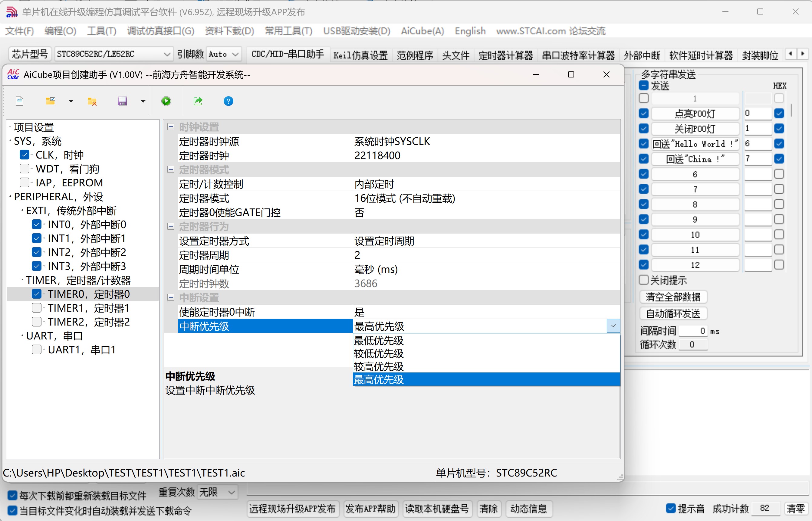Open the 重复次数 无限 dropdown

pos(217,492)
